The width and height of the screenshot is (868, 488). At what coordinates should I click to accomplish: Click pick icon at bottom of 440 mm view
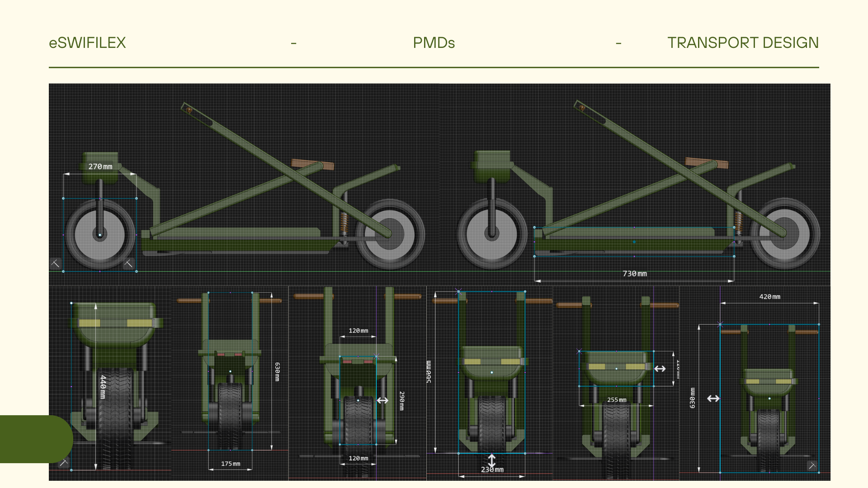(64, 462)
